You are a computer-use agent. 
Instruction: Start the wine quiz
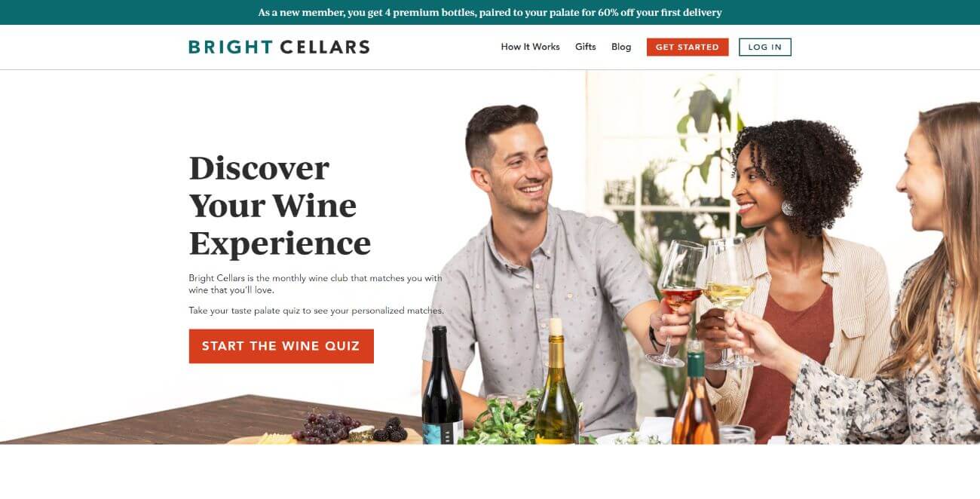pos(281,346)
